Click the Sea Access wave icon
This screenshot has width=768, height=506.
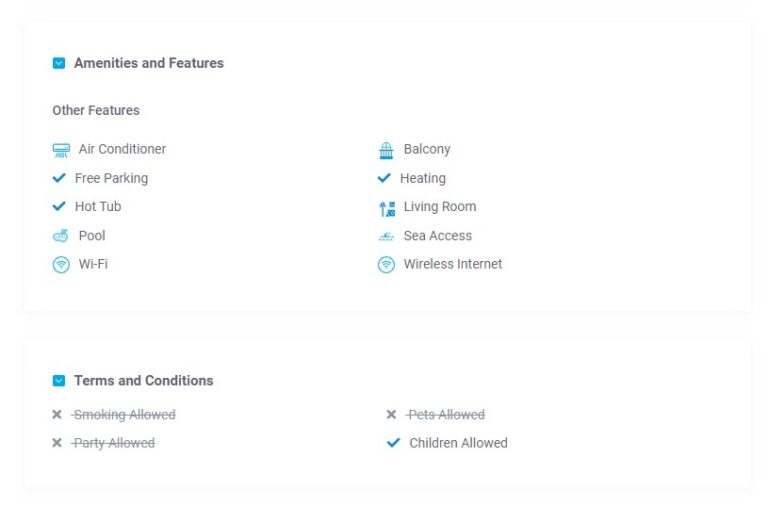(x=386, y=237)
